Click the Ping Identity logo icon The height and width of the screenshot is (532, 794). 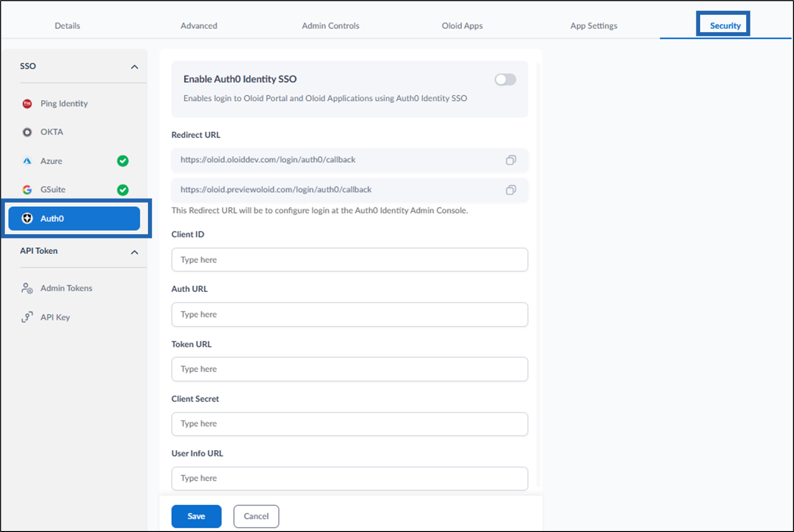point(27,103)
